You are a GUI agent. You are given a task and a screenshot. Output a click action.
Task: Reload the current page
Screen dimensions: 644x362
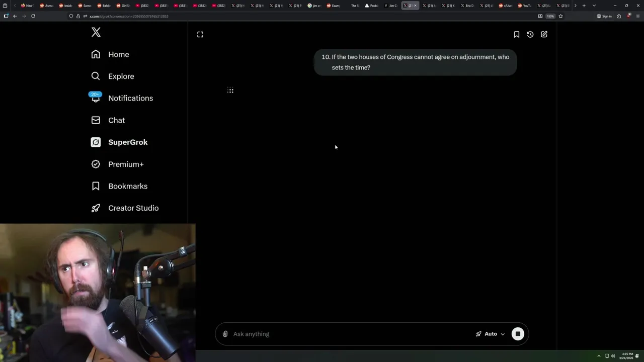pyautogui.click(x=33, y=16)
